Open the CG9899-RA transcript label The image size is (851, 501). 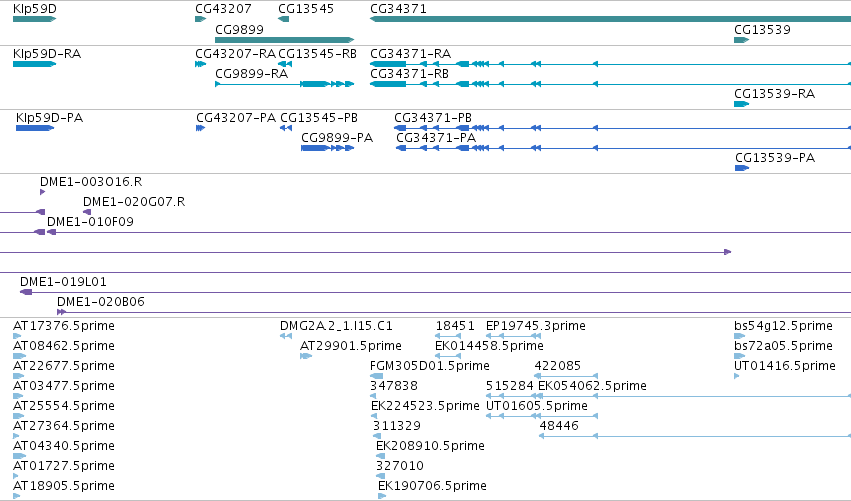click(251, 74)
